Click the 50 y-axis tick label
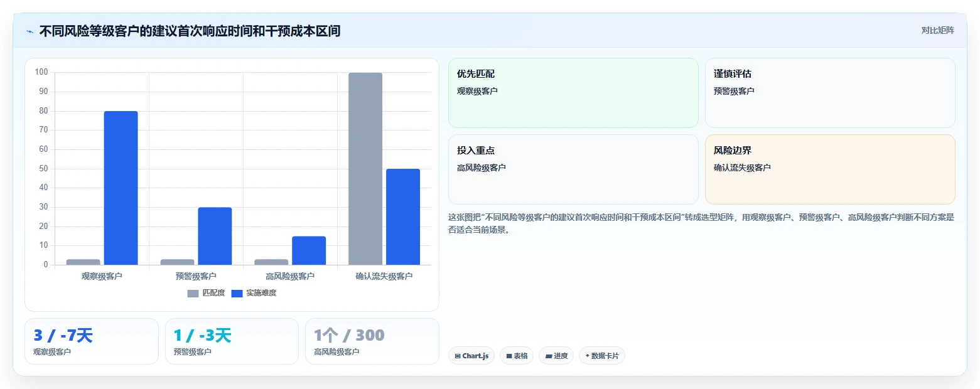The image size is (980, 389). pos(43,169)
